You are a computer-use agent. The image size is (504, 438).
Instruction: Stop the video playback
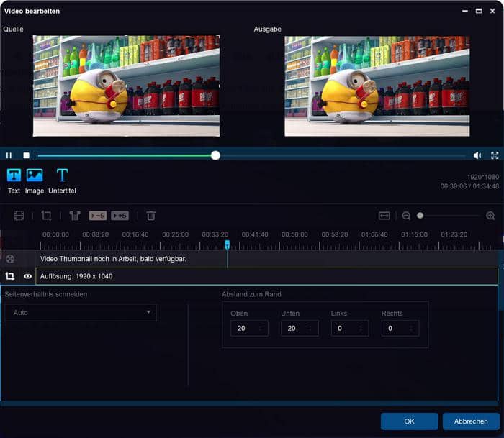[27, 155]
